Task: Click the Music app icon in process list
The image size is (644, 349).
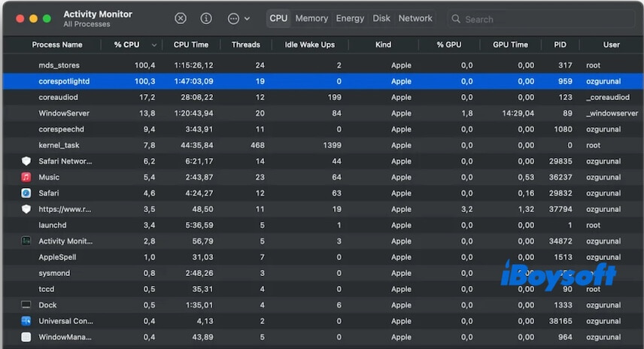Action: click(x=26, y=178)
